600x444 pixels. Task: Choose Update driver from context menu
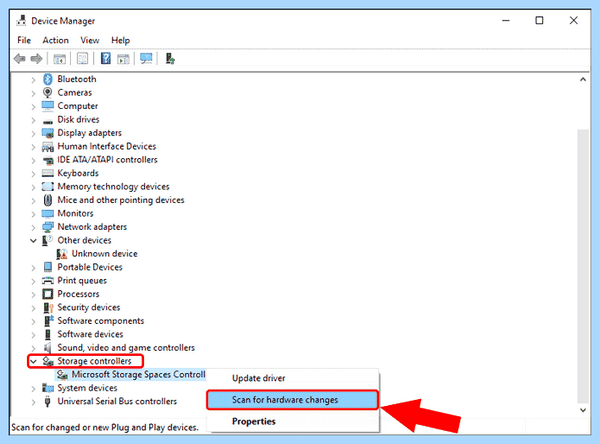pos(258,378)
